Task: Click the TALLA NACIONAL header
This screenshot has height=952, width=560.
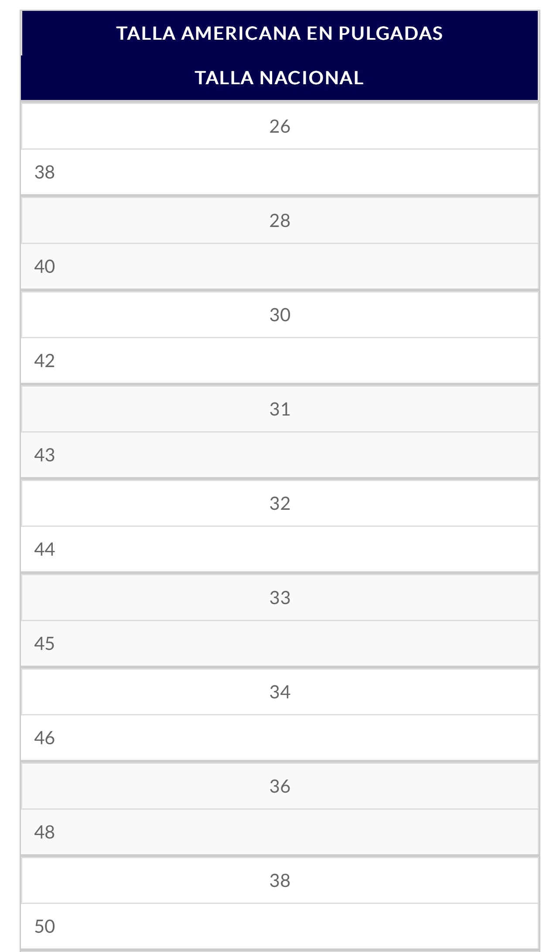Action: click(x=280, y=78)
